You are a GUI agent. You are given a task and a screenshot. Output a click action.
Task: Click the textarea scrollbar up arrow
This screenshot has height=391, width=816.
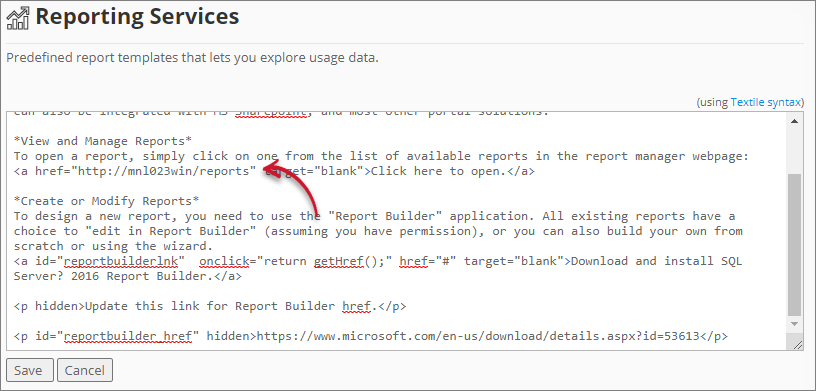(794, 121)
